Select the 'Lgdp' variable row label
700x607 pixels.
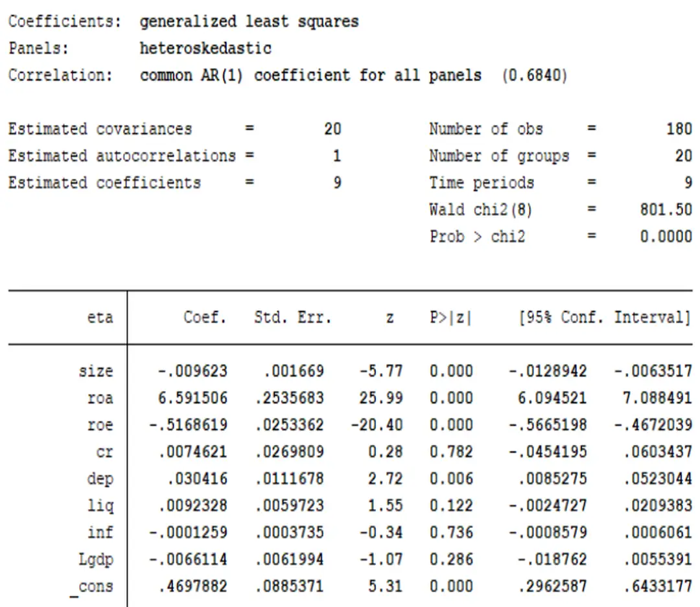95,559
